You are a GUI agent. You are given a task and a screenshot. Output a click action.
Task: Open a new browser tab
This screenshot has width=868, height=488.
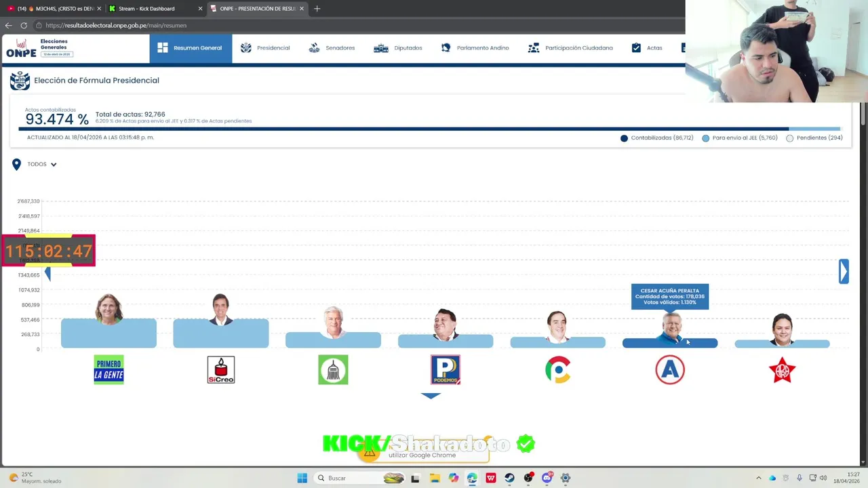pyautogui.click(x=317, y=9)
